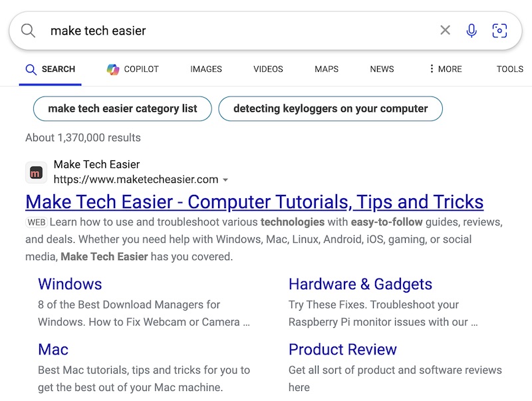
Task: Open the Make Tech Easier main result link
Action: click(253, 201)
